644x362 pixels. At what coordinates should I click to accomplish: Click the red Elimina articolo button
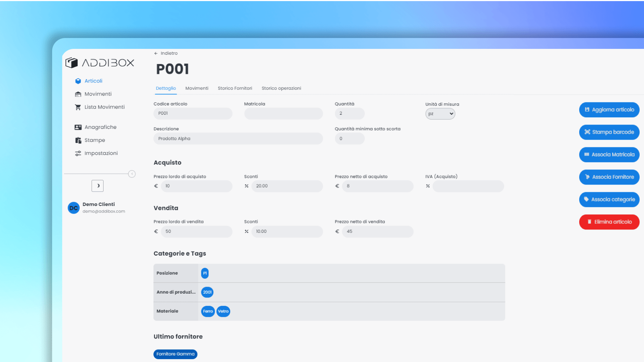click(x=609, y=222)
